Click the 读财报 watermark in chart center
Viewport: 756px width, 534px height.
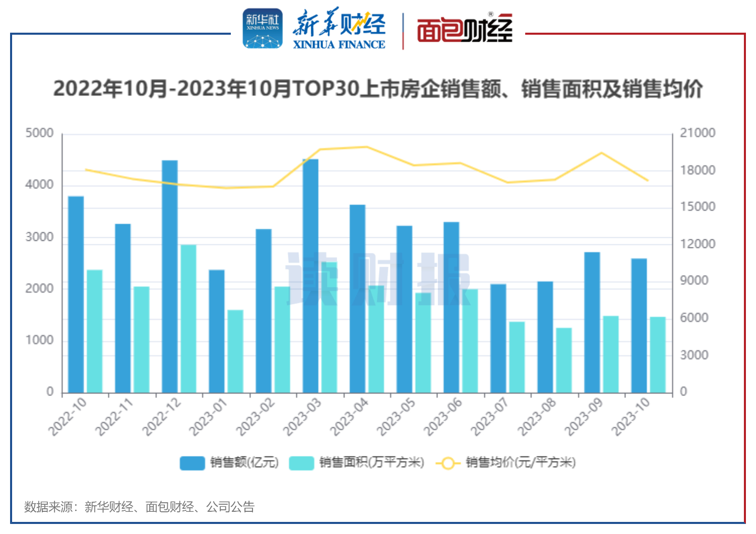pyautogui.click(x=378, y=279)
